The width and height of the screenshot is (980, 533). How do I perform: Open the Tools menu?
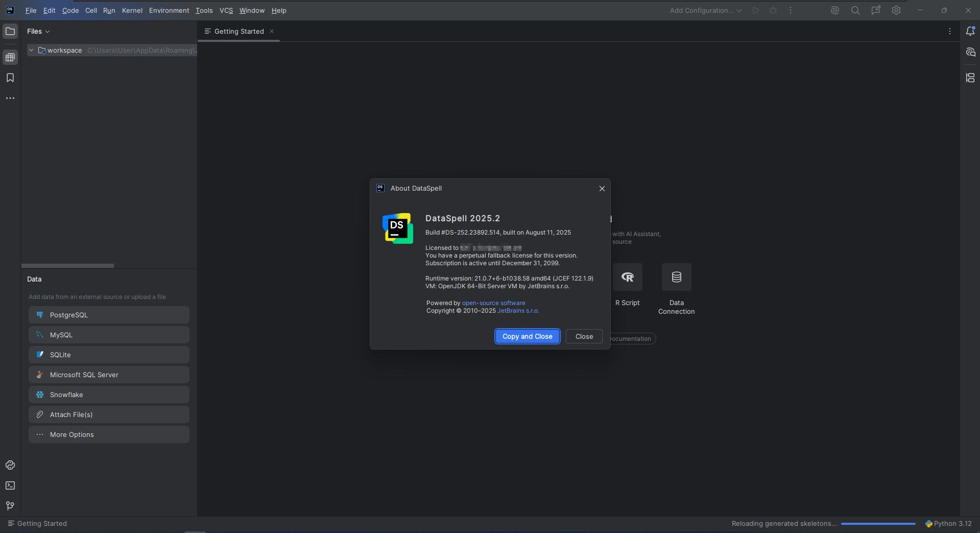pyautogui.click(x=204, y=10)
